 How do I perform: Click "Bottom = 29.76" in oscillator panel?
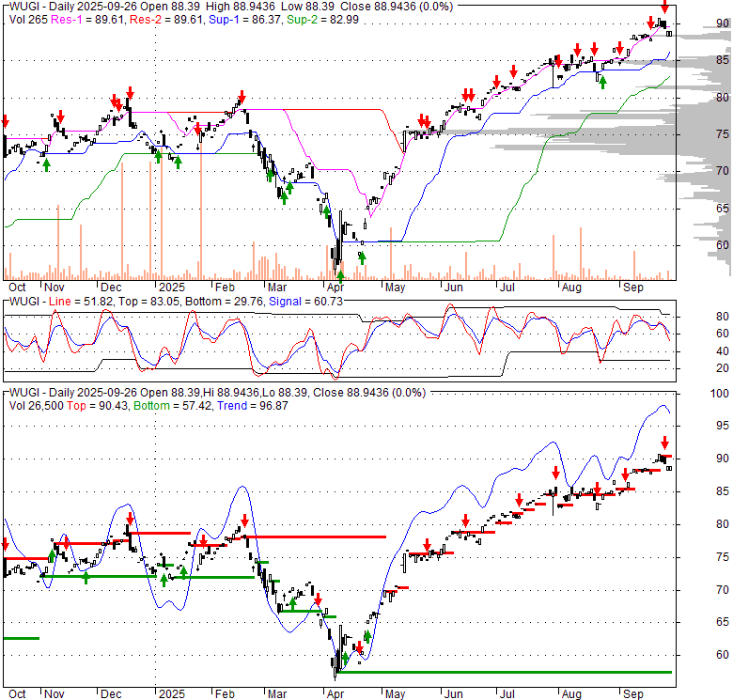(224, 302)
